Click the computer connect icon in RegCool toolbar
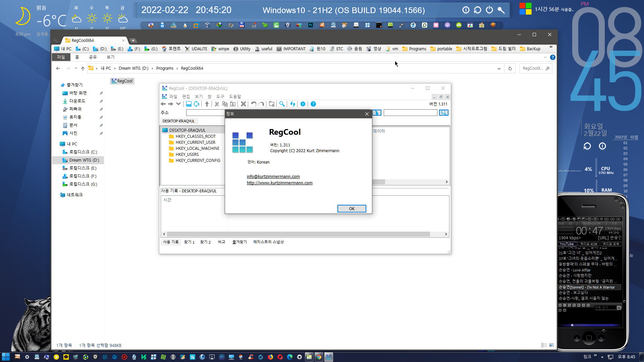The height and width of the screenshot is (362, 644). pyautogui.click(x=189, y=104)
